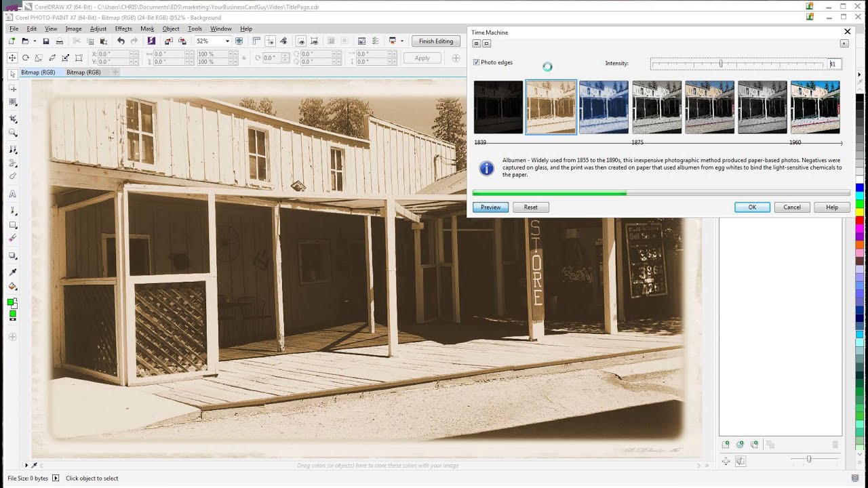Screen dimensions: 868x488
Task: Cancel the Time Machine dialog
Action: click(x=792, y=207)
